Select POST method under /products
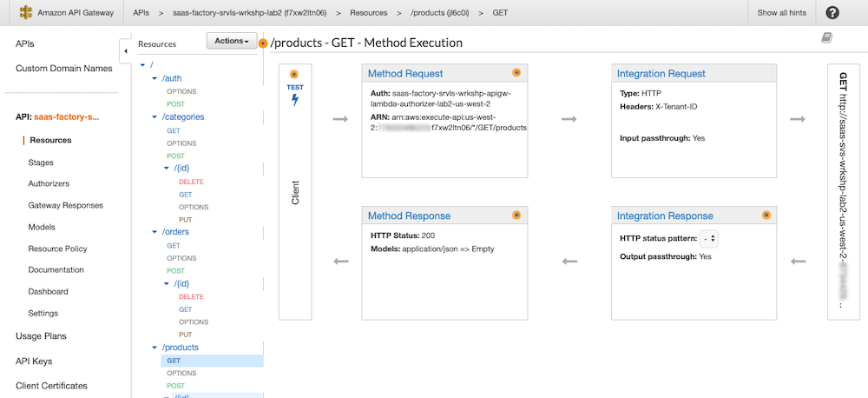This screenshot has width=868, height=398. (175, 386)
